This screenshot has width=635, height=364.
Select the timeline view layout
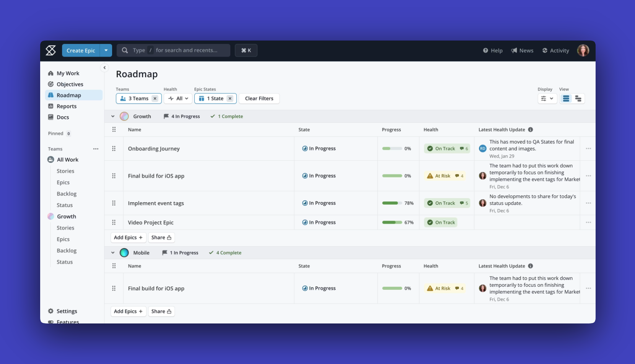pos(578,98)
